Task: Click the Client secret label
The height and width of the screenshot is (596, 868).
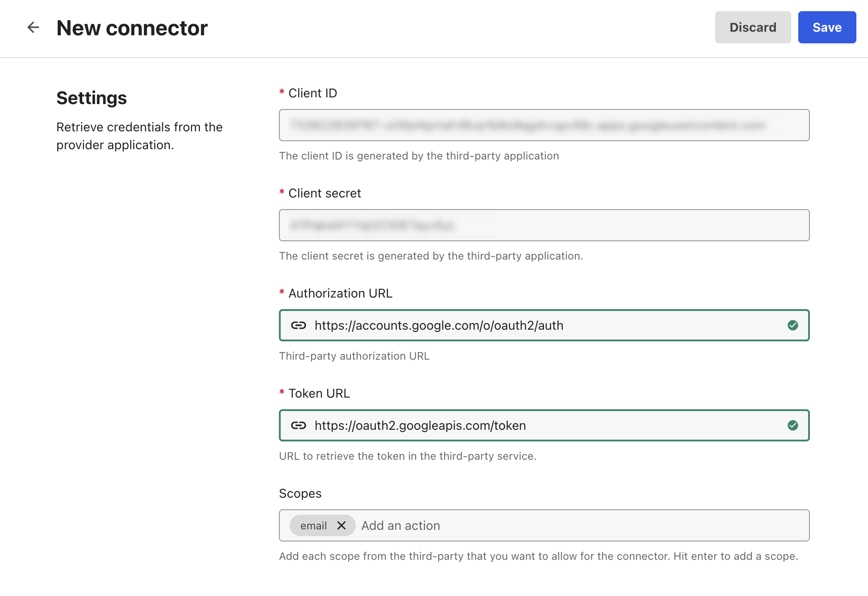Action: point(324,193)
